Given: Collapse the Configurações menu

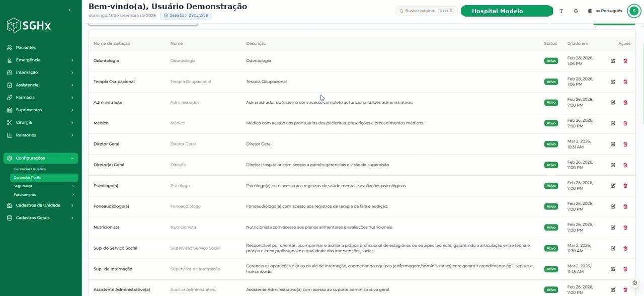Looking at the screenshot, I should [x=41, y=158].
